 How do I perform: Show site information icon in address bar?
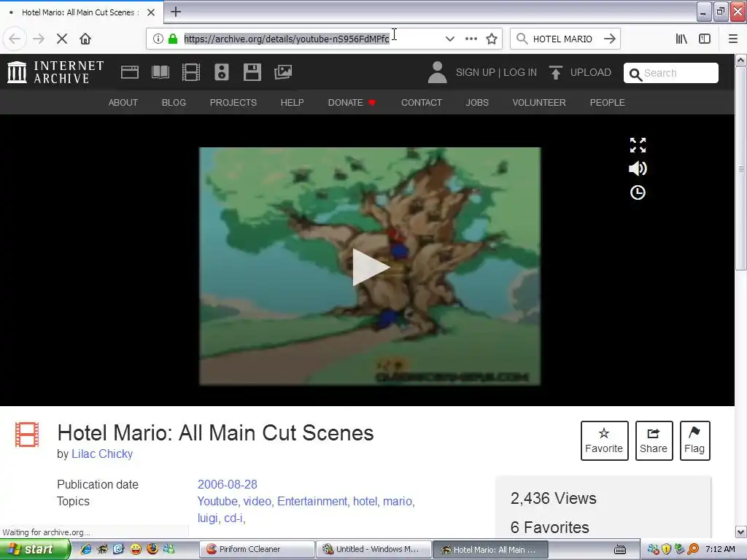(158, 39)
